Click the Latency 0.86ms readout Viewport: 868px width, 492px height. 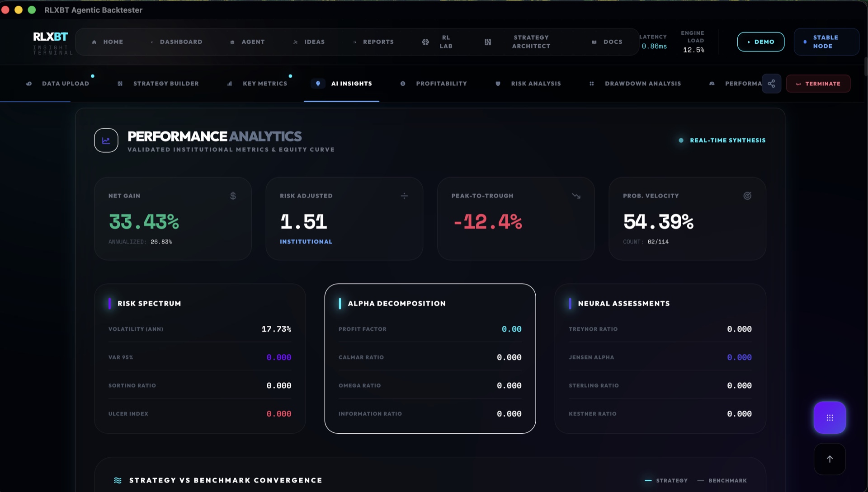(x=653, y=42)
